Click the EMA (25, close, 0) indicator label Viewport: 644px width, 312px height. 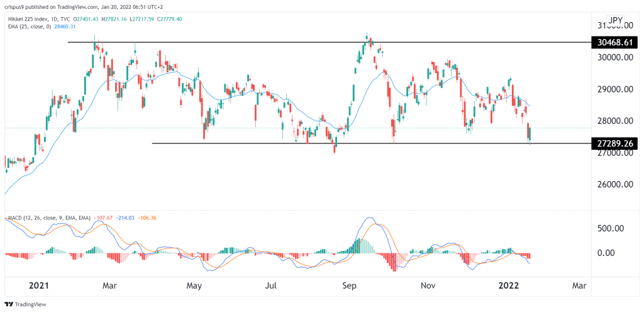[28, 26]
